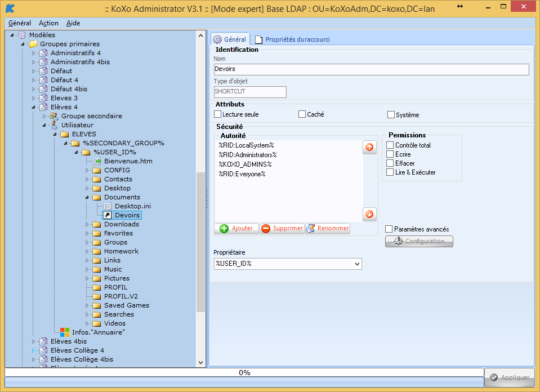Toggle the Caché attribute checkbox

(302, 114)
